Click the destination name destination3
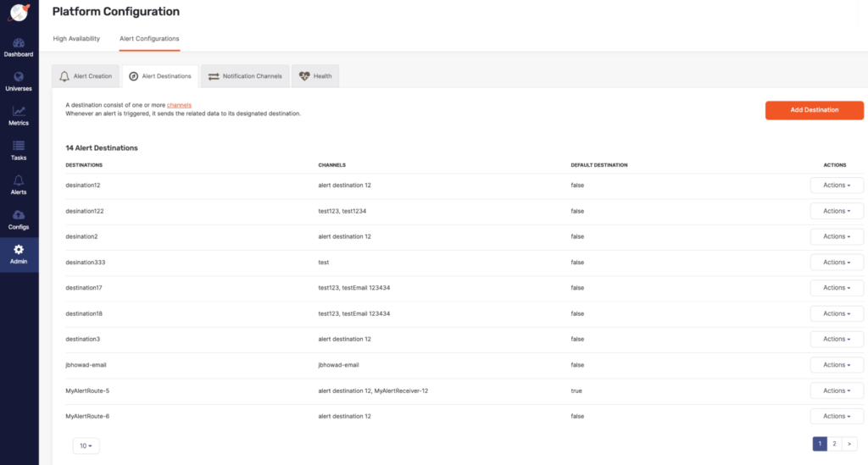 coord(82,340)
